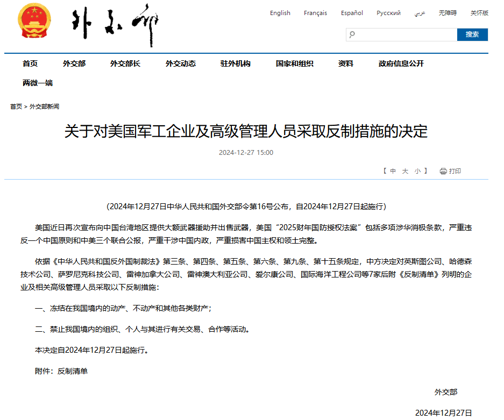
Task: Open the 驻外机构 menu item
Action: tap(235, 63)
